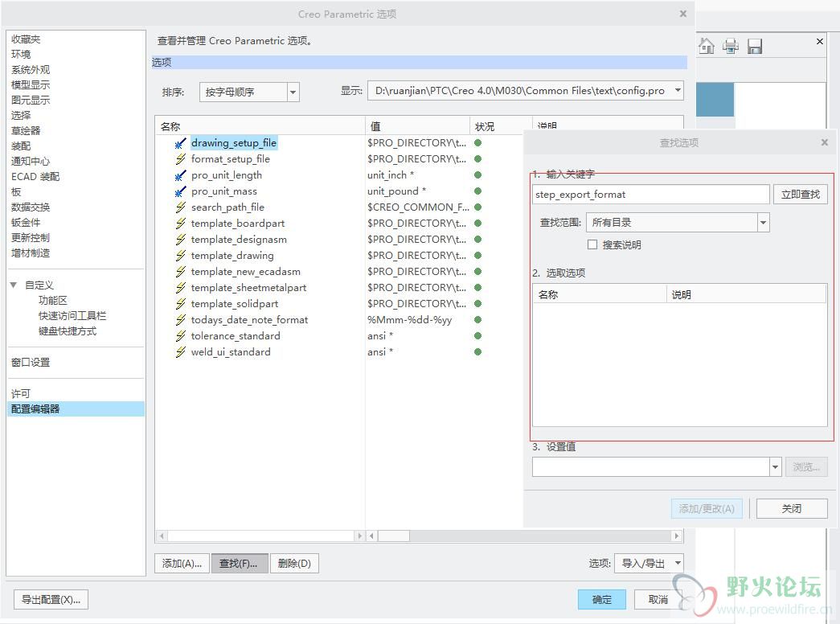Click the %Mmm-%dd-%yy value cell
The image size is (840, 624).
pos(410,320)
